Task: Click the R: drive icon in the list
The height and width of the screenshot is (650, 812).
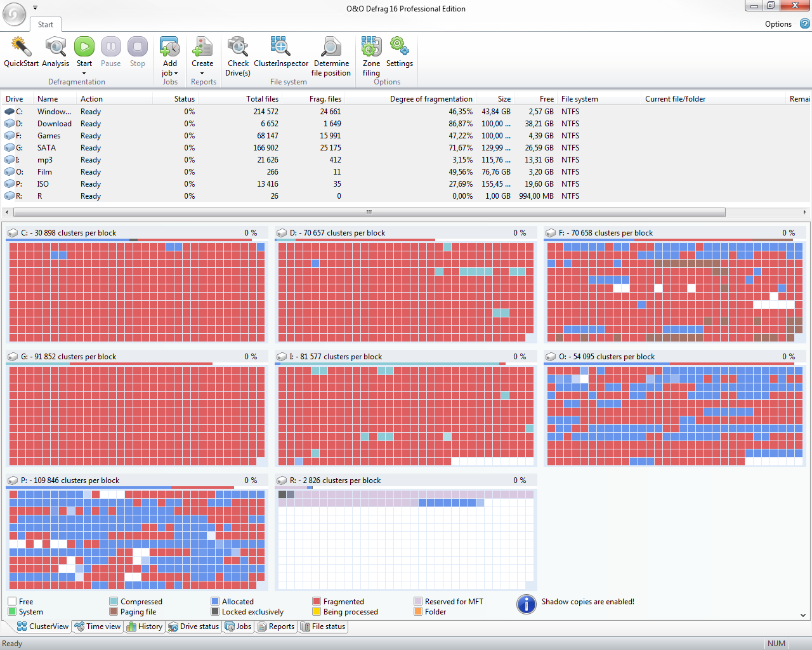Action: 10,196
